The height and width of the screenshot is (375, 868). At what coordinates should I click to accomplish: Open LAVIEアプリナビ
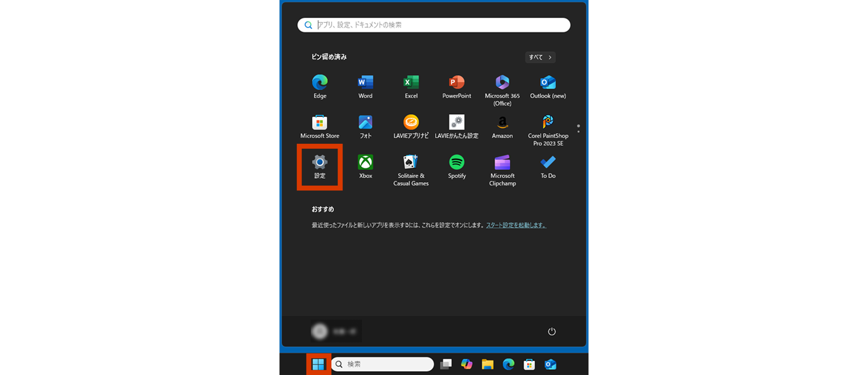coord(411,127)
